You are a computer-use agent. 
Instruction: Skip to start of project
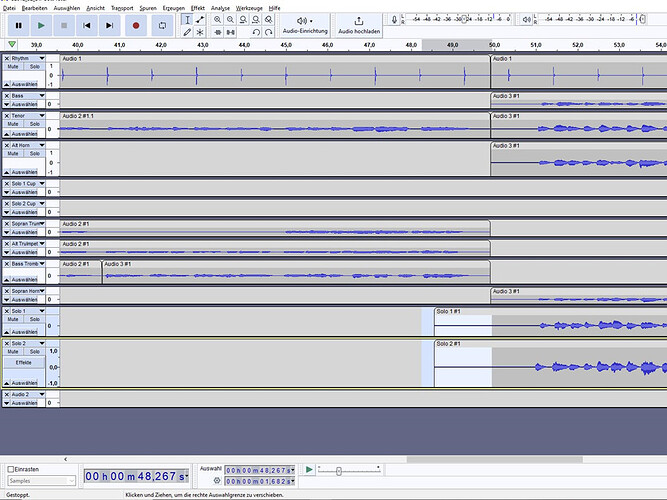[87, 25]
